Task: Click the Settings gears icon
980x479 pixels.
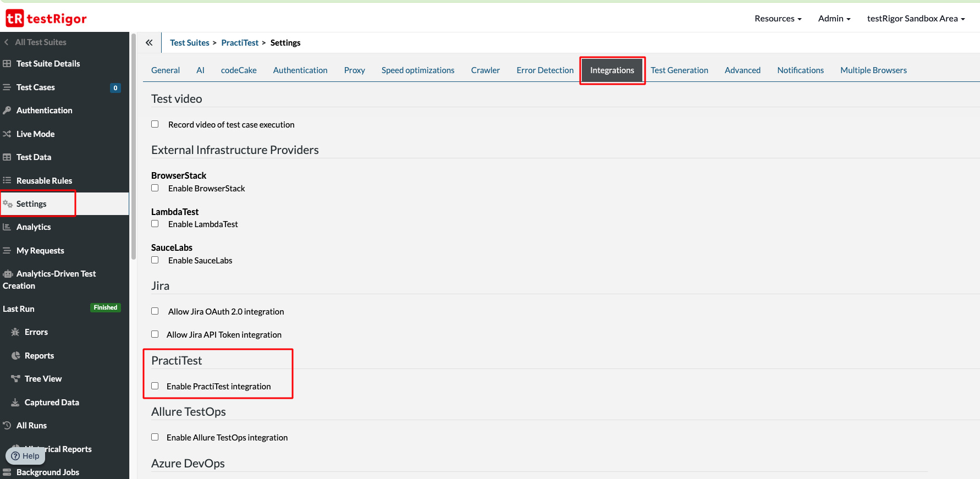Action: (8, 204)
